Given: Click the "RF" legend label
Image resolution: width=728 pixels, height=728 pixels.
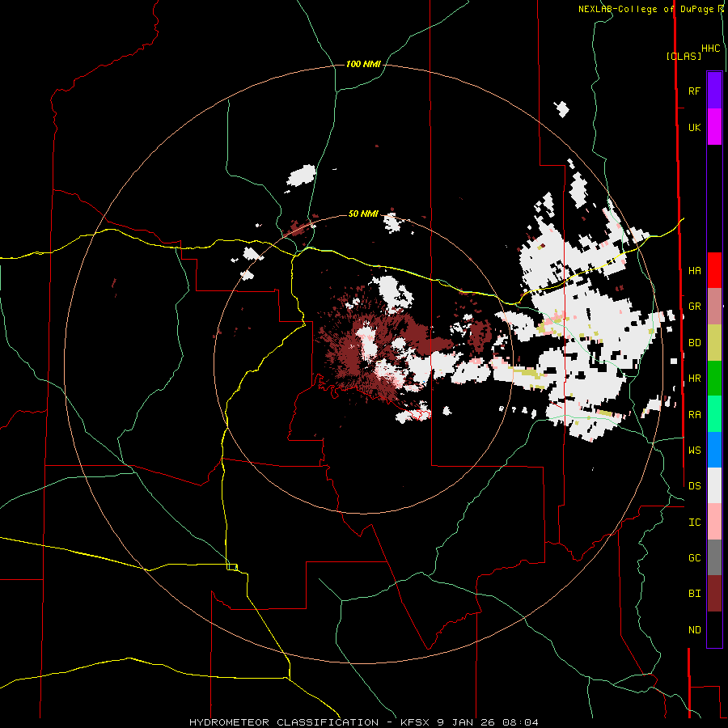Looking at the screenshot, I should coord(694,91).
